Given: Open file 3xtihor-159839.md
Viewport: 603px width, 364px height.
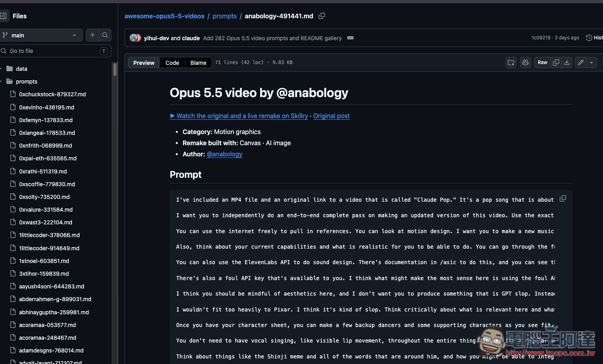Looking at the screenshot, I should 44,274.
